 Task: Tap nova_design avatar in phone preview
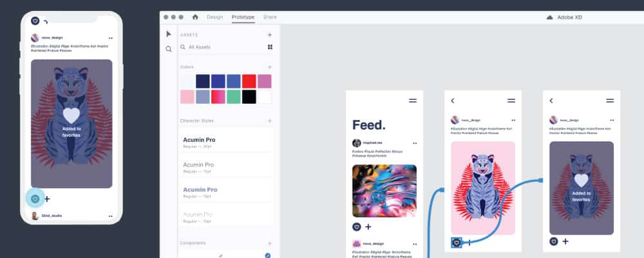coord(35,38)
